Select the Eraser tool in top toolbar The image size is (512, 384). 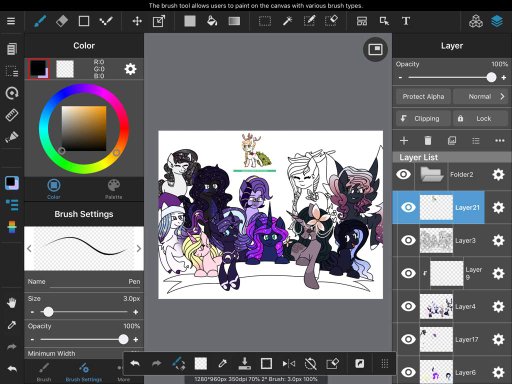coord(62,21)
